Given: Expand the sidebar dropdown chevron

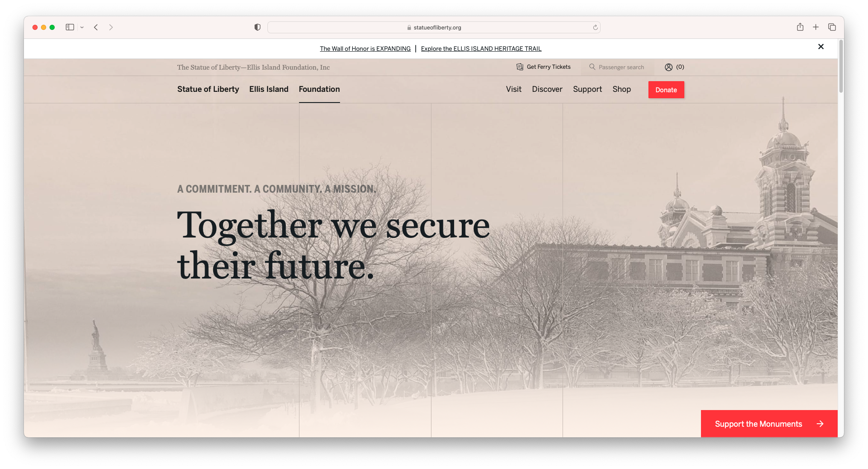Looking at the screenshot, I should [x=82, y=27].
